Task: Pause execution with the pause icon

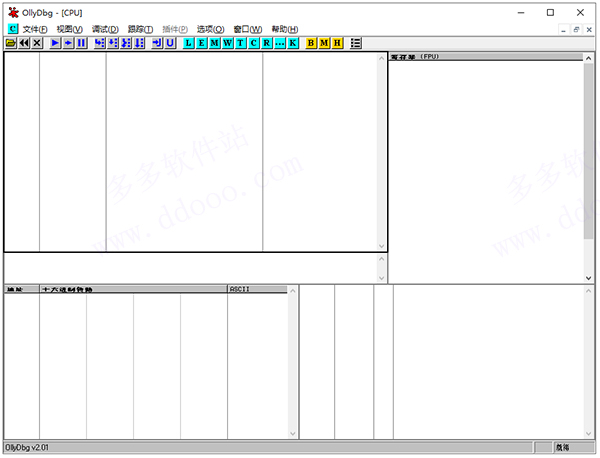Action: pos(81,43)
